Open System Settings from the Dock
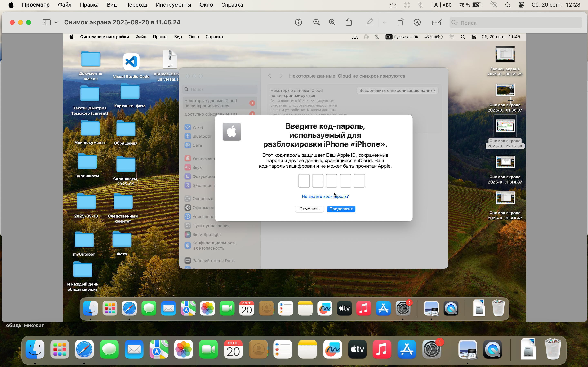588x367 pixels. pos(432,349)
